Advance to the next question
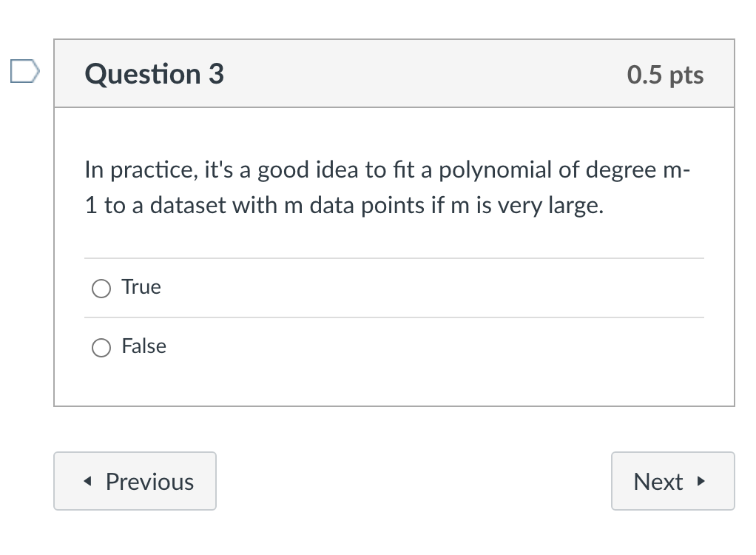The width and height of the screenshot is (756, 555). (672, 481)
